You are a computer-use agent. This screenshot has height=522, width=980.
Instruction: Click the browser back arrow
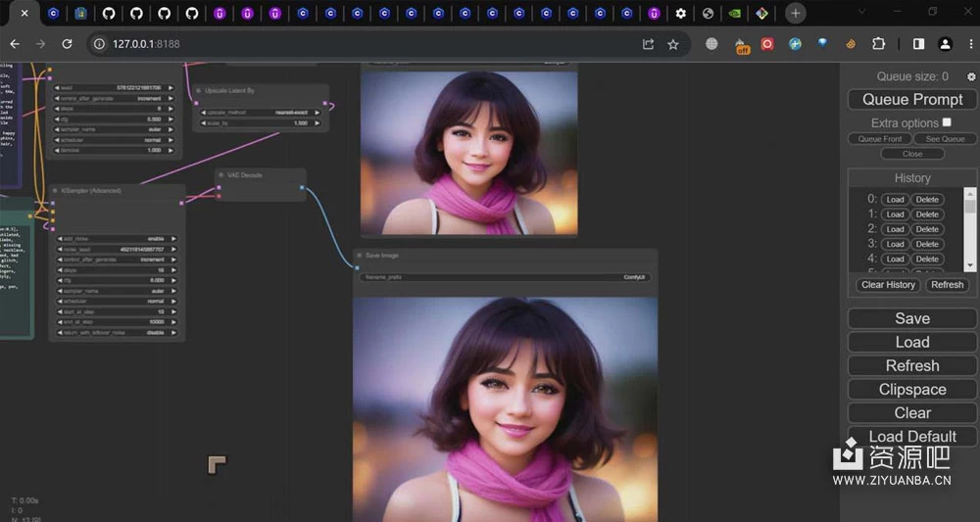tap(15, 44)
